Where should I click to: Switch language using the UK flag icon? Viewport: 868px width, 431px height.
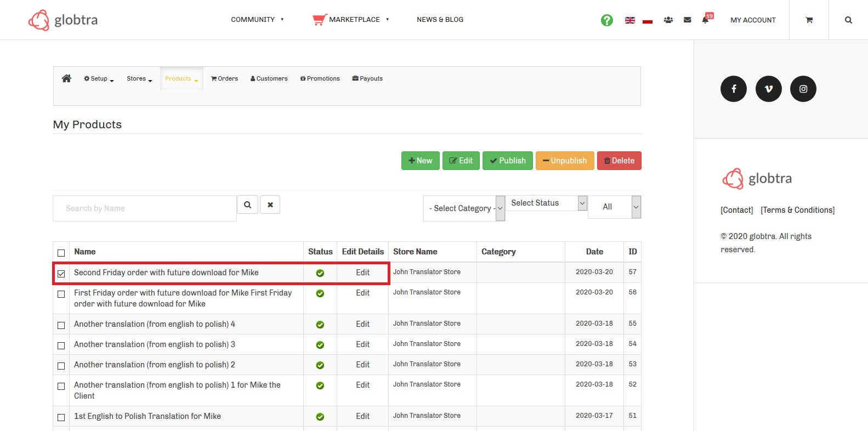click(x=630, y=20)
